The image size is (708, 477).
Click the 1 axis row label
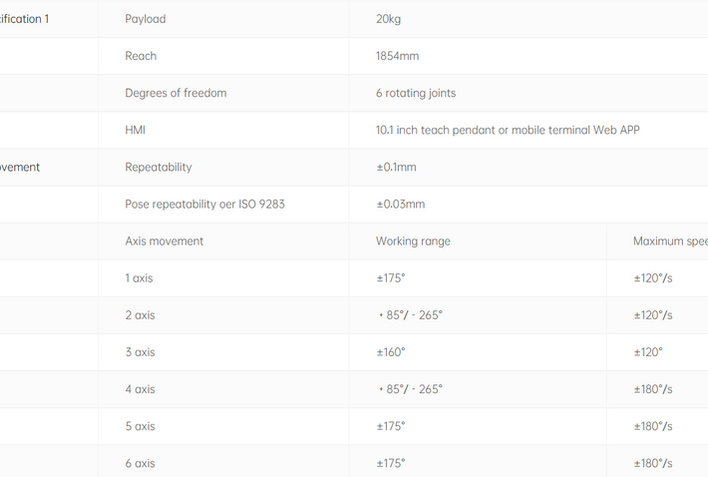pos(139,278)
